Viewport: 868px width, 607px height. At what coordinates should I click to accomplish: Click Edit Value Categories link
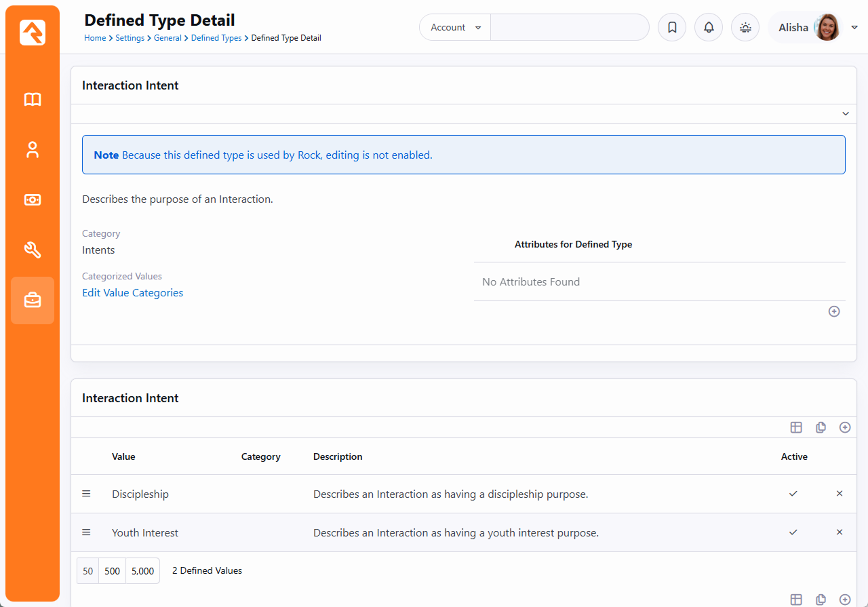pos(132,293)
